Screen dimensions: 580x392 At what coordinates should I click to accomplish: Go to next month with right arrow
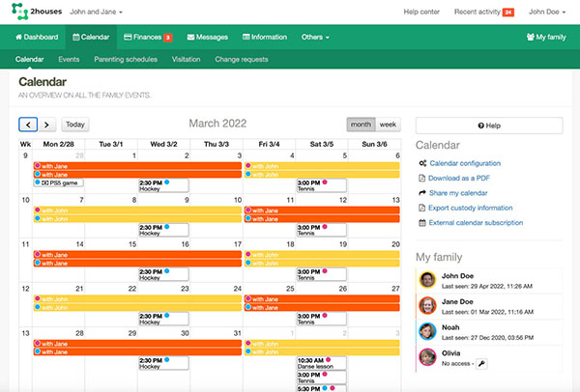tap(47, 125)
